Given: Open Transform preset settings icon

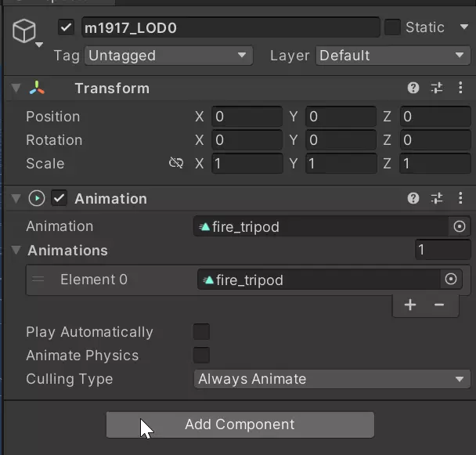Looking at the screenshot, I should 437,88.
